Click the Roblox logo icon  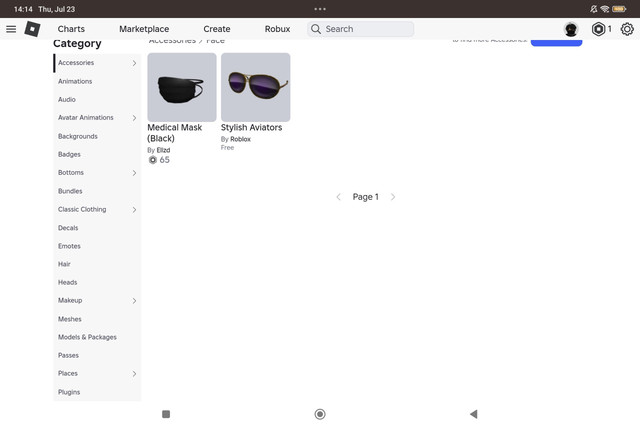point(32,29)
